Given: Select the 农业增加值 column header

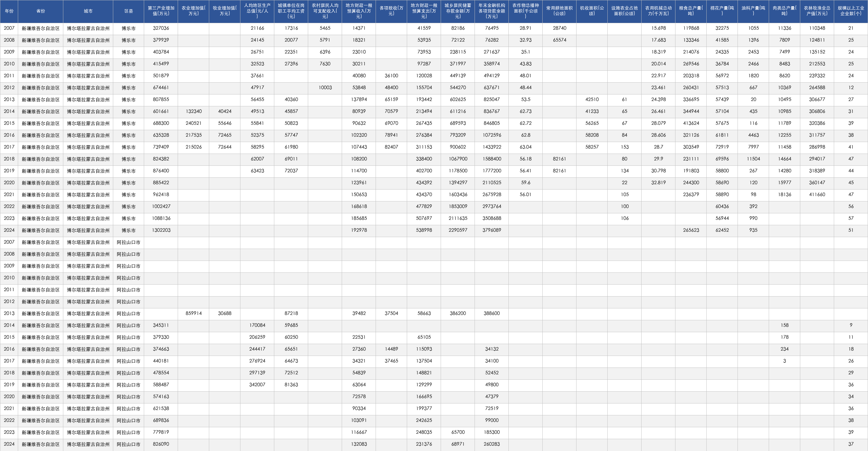Looking at the screenshot, I should tap(193, 11).
